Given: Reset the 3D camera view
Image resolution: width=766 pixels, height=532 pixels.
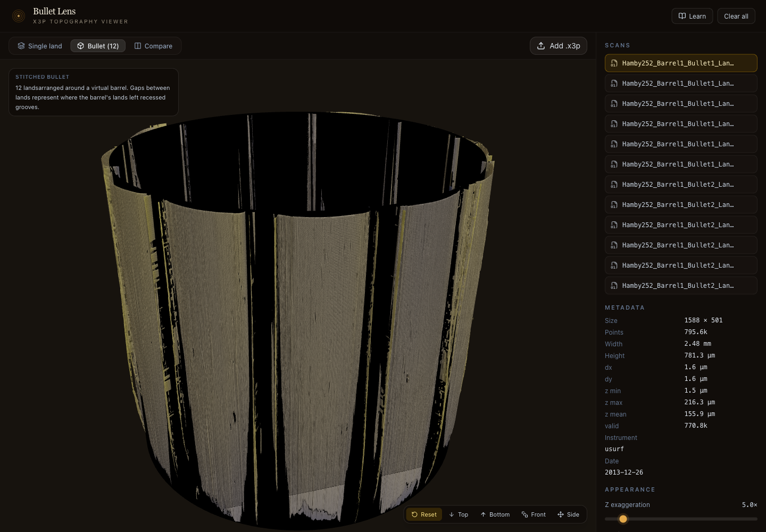Looking at the screenshot, I should pyautogui.click(x=424, y=514).
